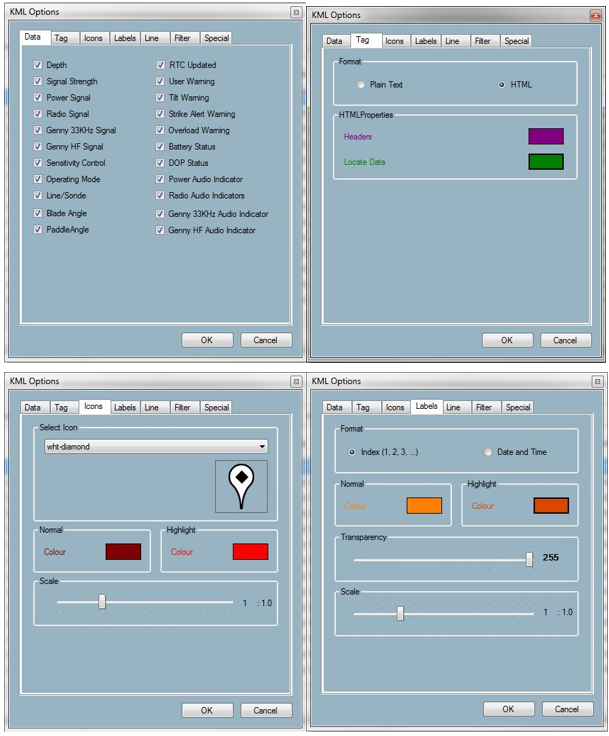The height and width of the screenshot is (736, 609).
Task: Uncheck the Depth checkbox
Action: [x=38, y=65]
